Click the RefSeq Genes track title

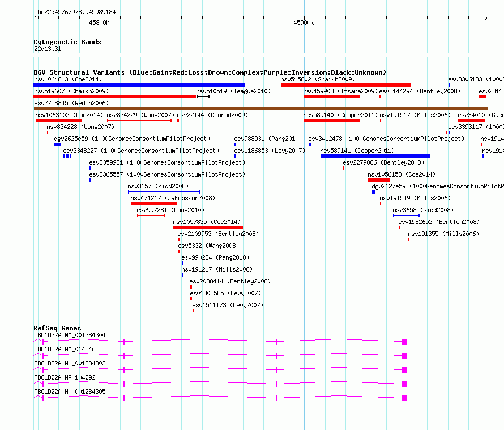click(x=57, y=328)
